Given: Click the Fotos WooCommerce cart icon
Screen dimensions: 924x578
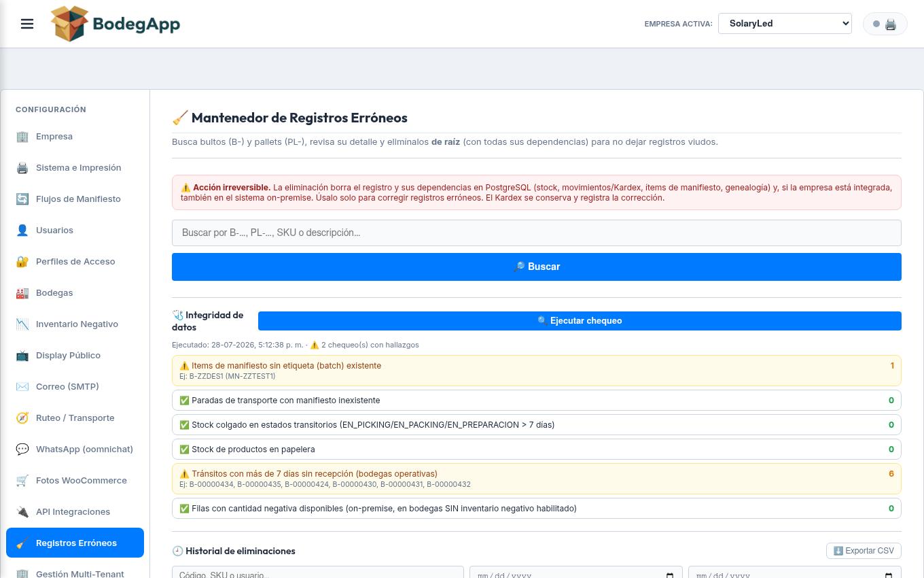Looking at the screenshot, I should click(x=22, y=481).
